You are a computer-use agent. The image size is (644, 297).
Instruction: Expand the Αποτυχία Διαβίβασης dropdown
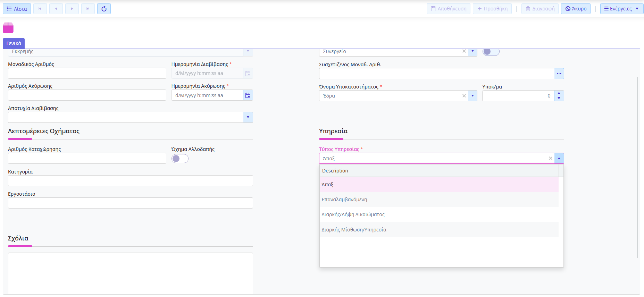(x=248, y=117)
